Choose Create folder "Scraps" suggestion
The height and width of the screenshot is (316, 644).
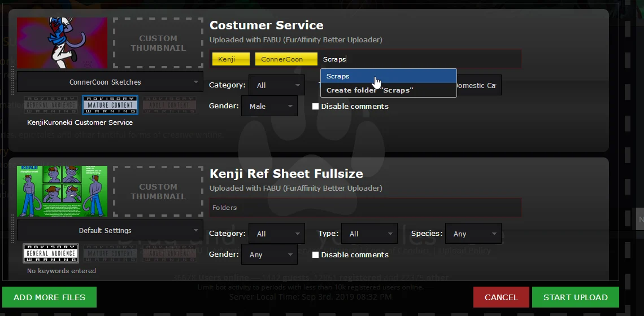tap(389, 90)
